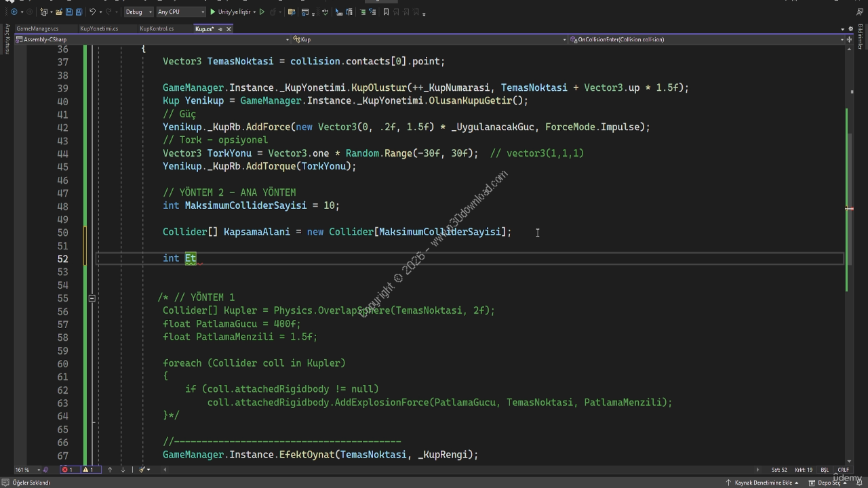Toggle pin on the Kup.cs tab
The image size is (868, 488).
point(220,29)
